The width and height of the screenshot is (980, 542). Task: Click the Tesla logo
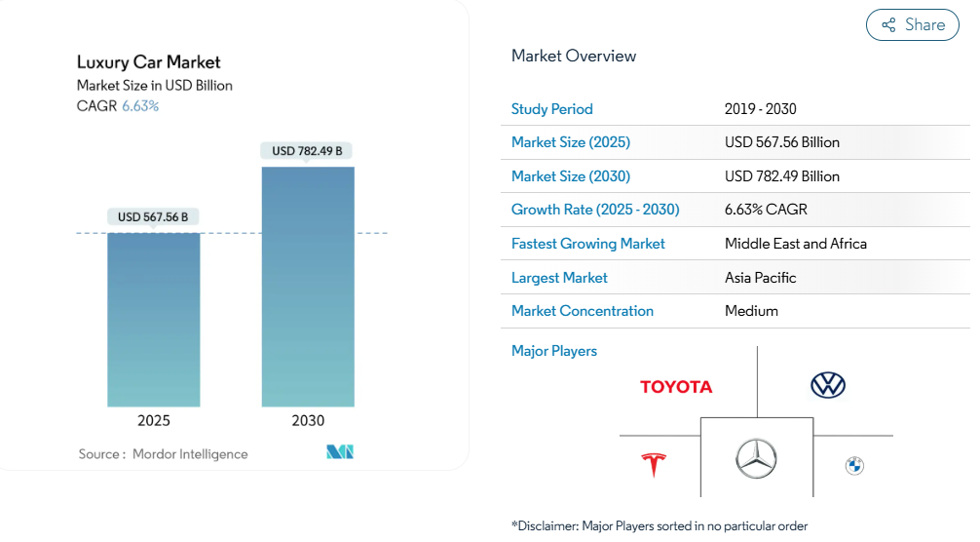653,465
